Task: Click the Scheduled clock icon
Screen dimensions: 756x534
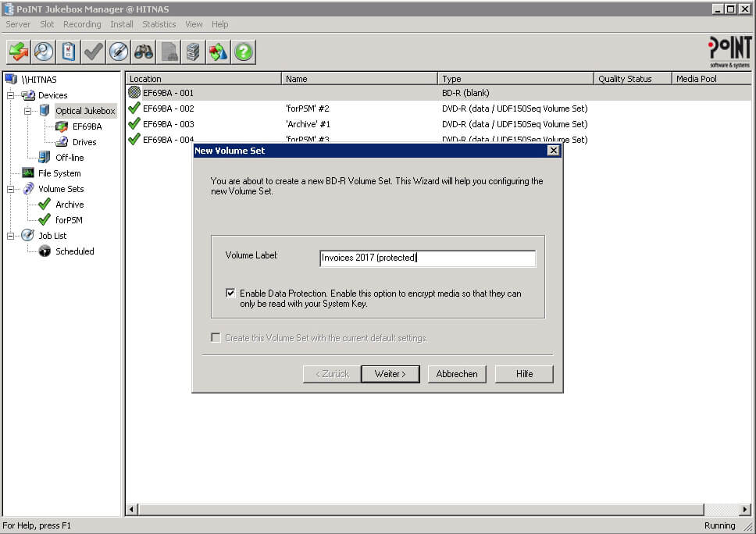Action: [45, 251]
